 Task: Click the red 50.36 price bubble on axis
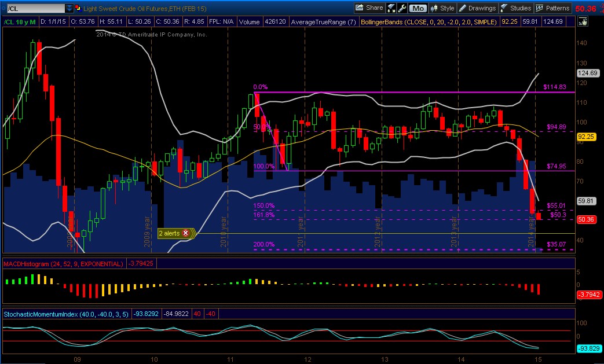point(586,219)
